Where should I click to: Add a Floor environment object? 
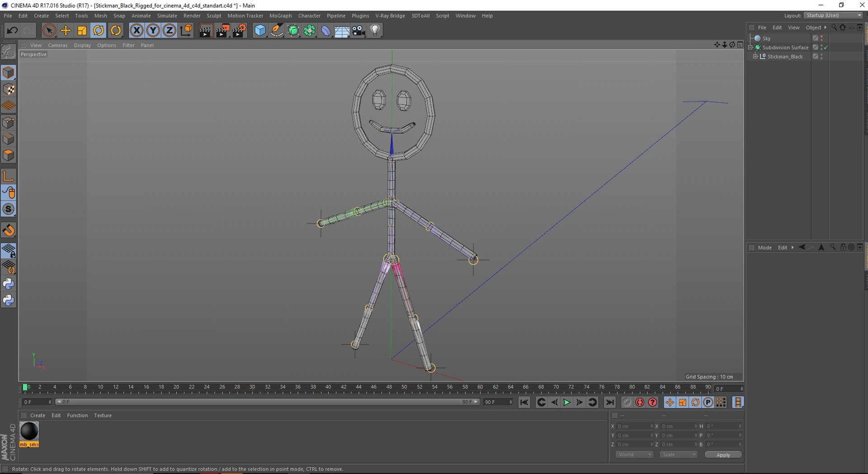coord(342,31)
